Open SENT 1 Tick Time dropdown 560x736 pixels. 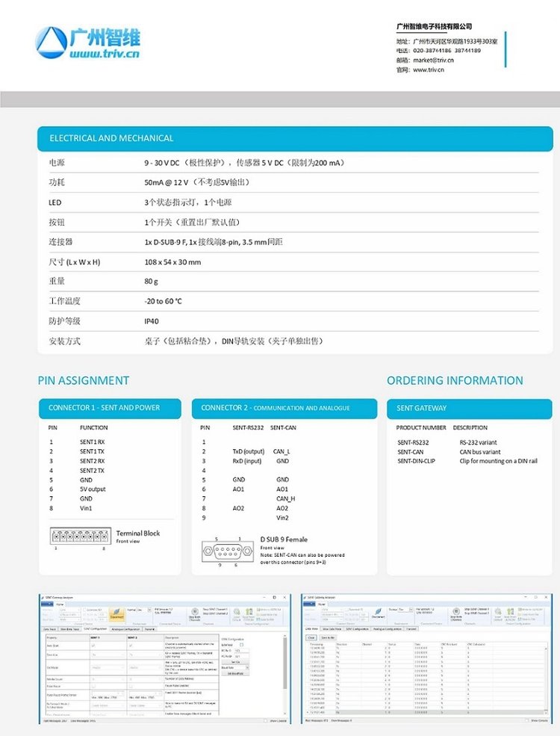tap(108, 655)
